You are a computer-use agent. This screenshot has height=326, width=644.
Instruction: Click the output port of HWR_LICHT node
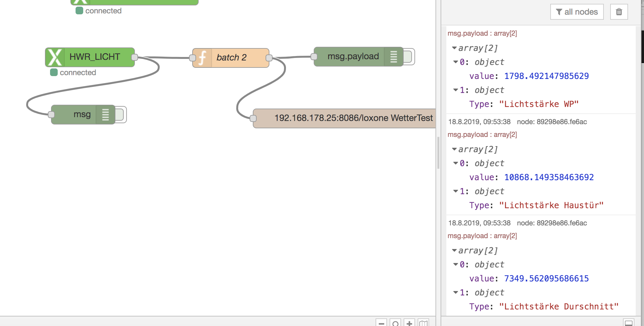[135, 57]
